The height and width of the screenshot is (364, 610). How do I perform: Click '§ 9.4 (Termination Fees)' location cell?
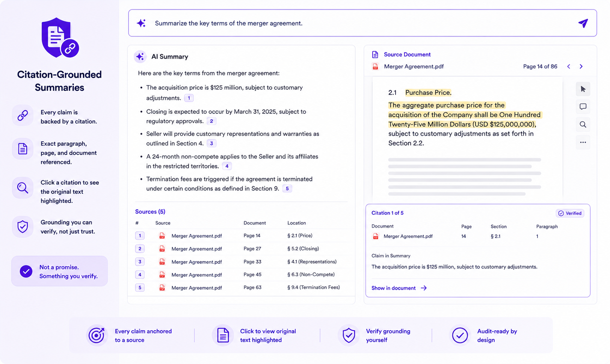314,287
